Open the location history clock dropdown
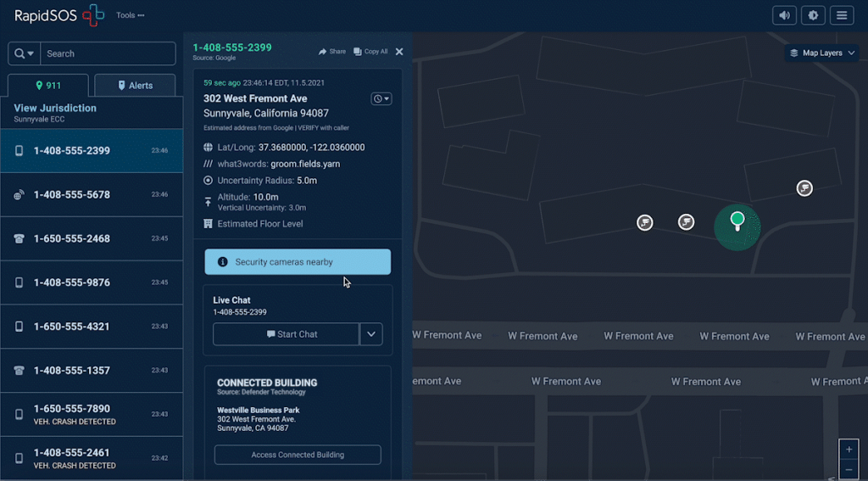This screenshot has height=481, width=868. [381, 99]
